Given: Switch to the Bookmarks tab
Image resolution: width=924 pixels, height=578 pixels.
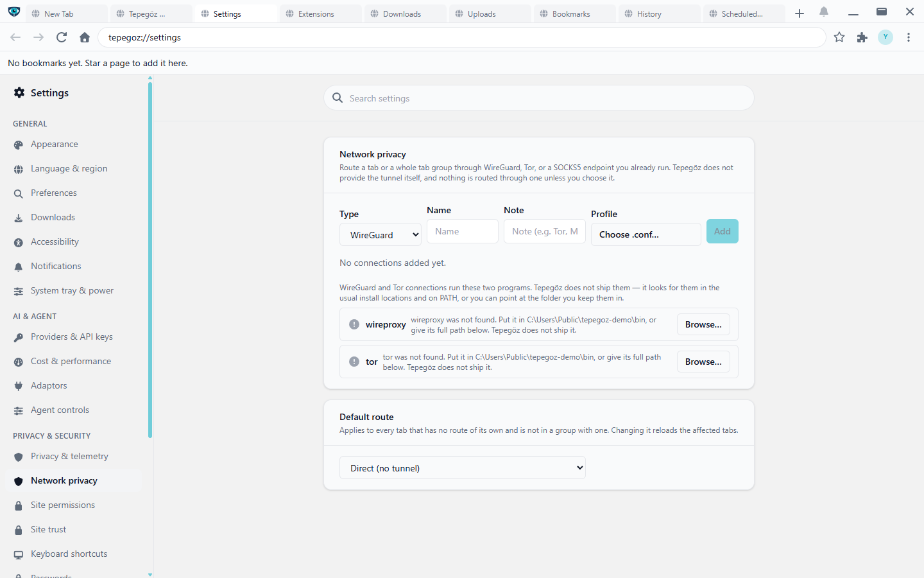Looking at the screenshot, I should [575, 13].
